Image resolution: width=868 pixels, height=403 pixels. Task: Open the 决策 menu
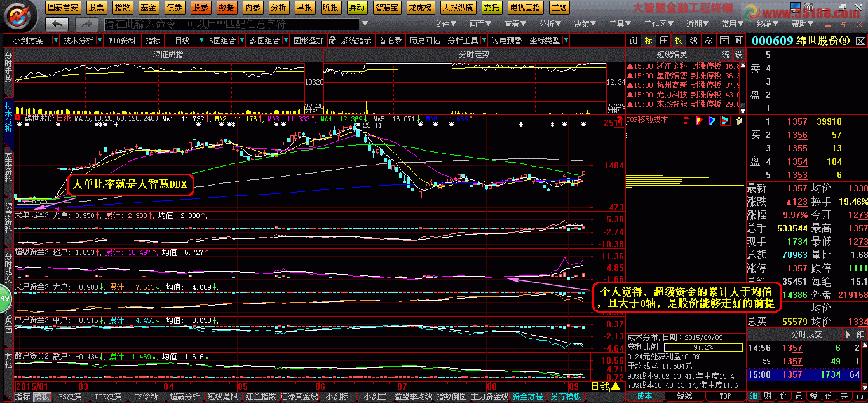pos(585,24)
